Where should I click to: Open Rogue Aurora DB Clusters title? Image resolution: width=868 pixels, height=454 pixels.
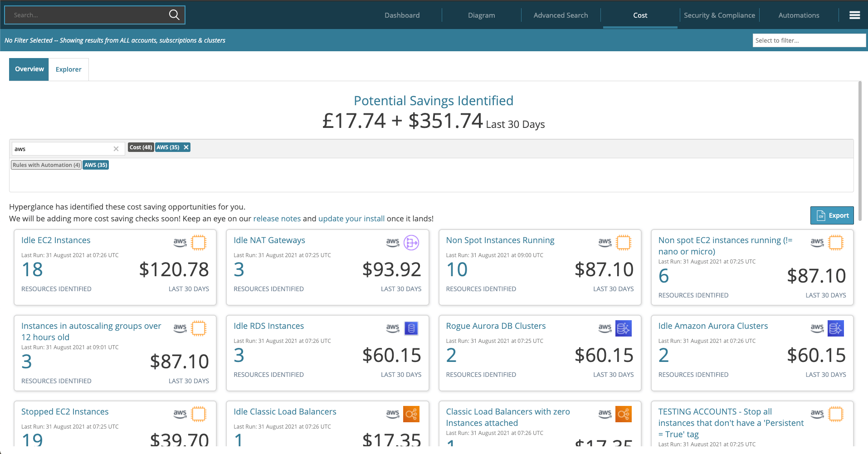coord(496,326)
